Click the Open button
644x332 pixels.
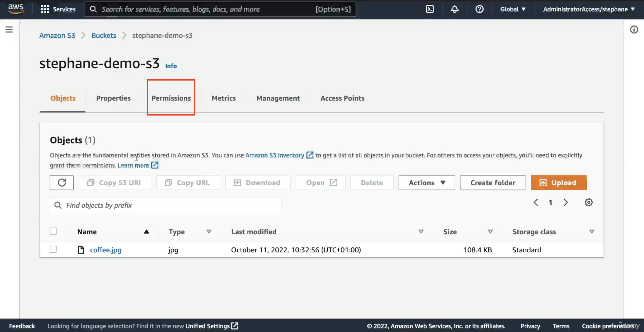[x=321, y=183]
